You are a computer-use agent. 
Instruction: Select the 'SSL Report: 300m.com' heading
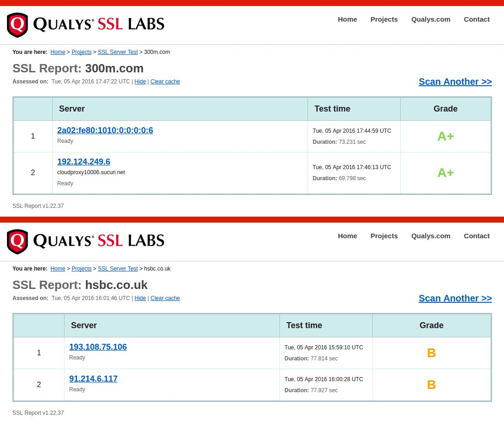[x=78, y=68]
